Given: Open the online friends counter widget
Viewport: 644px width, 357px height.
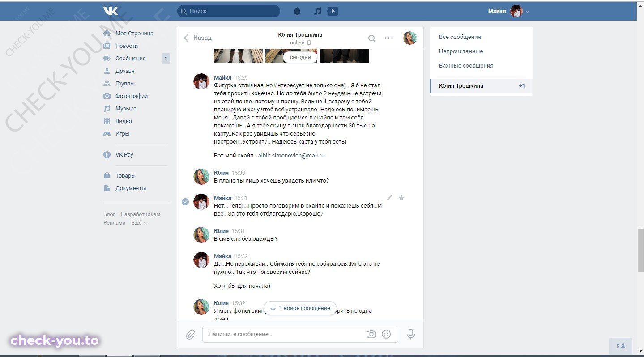Looking at the screenshot, I should 621,346.
